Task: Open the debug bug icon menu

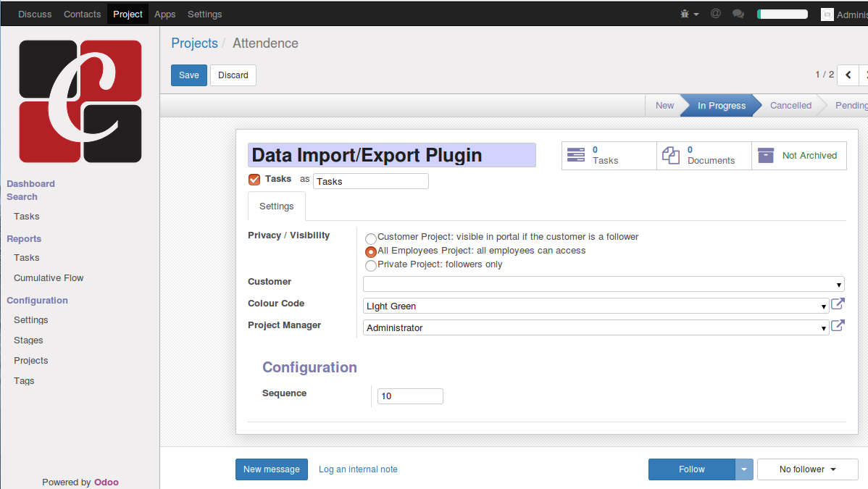Action: [x=688, y=14]
